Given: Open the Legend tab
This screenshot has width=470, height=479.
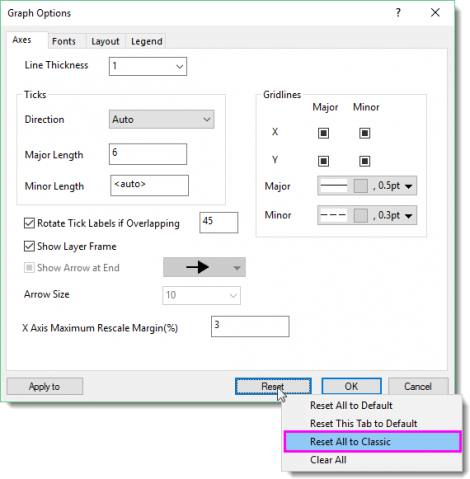Looking at the screenshot, I should (147, 41).
